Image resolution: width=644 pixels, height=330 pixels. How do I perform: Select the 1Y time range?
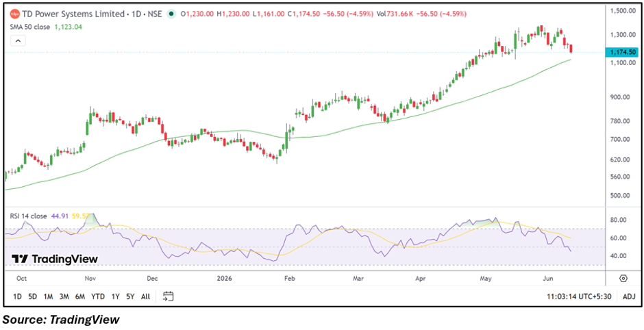coord(115,296)
